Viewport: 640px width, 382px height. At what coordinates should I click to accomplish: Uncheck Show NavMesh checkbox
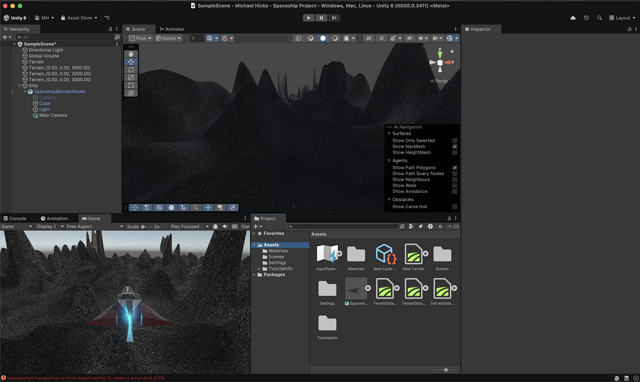[x=454, y=147]
